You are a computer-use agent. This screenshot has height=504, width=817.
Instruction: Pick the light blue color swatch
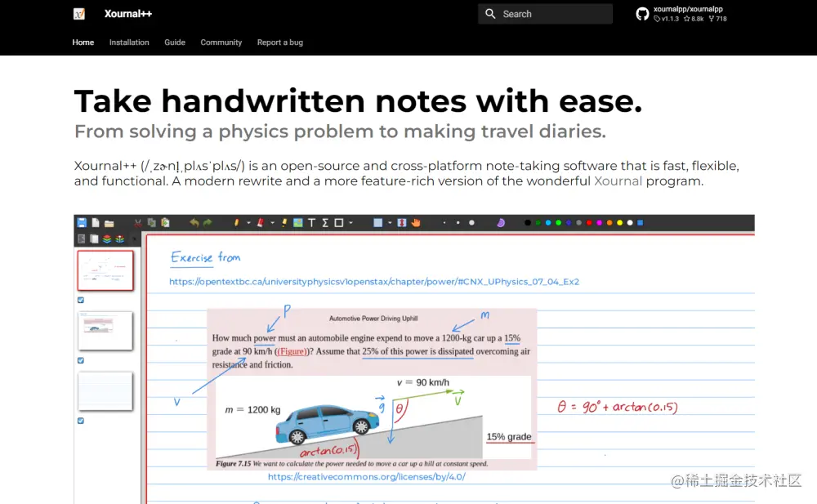(x=548, y=222)
